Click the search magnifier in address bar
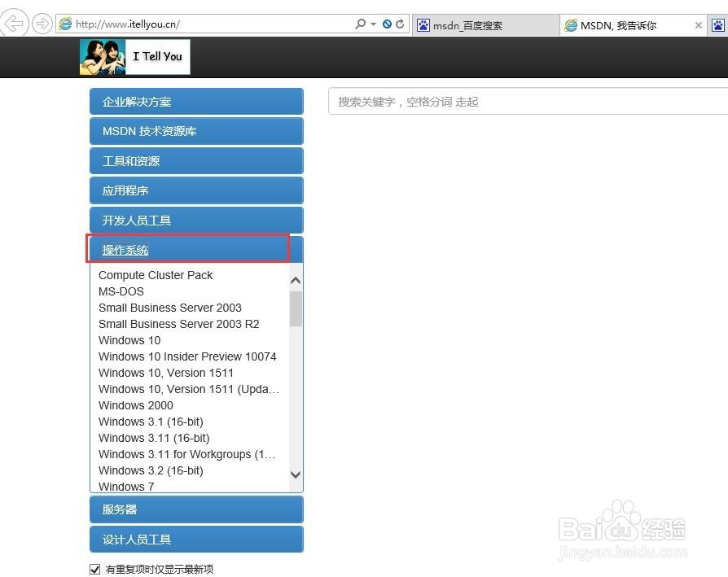This screenshot has width=728, height=577. [x=360, y=24]
